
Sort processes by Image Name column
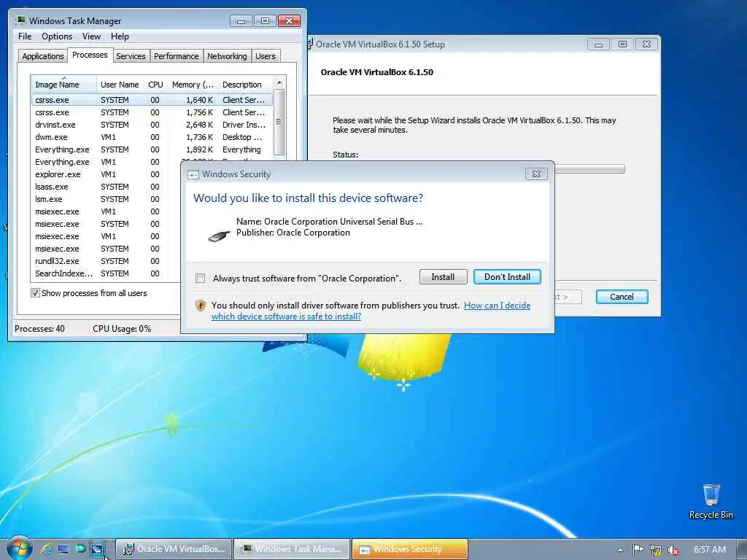(64, 85)
